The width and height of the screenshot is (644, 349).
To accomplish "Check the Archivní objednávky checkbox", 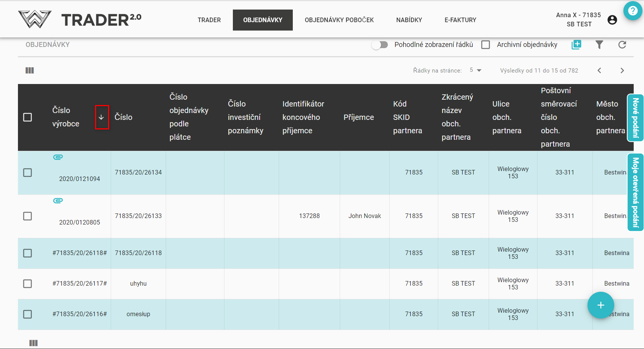I will coord(486,45).
